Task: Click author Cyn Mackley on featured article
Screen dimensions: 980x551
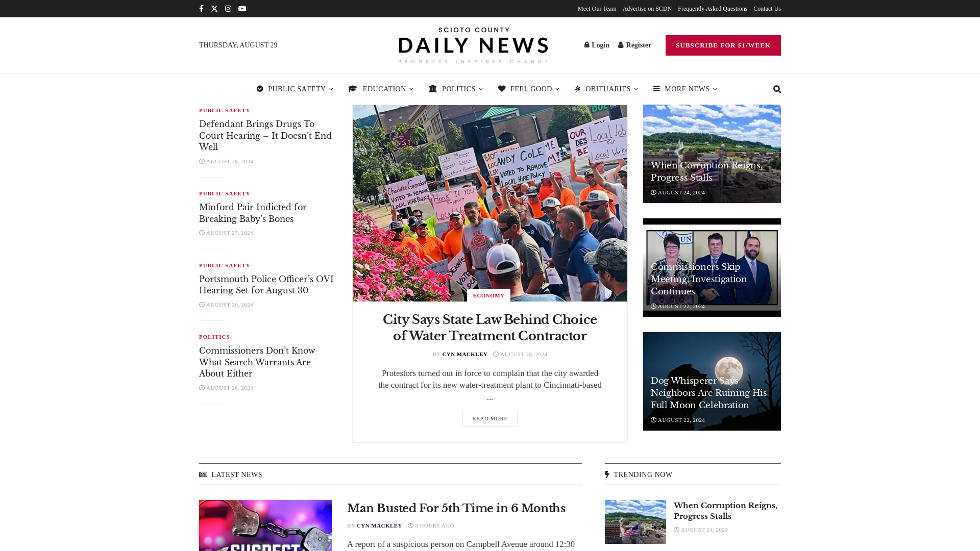Action: tap(464, 354)
